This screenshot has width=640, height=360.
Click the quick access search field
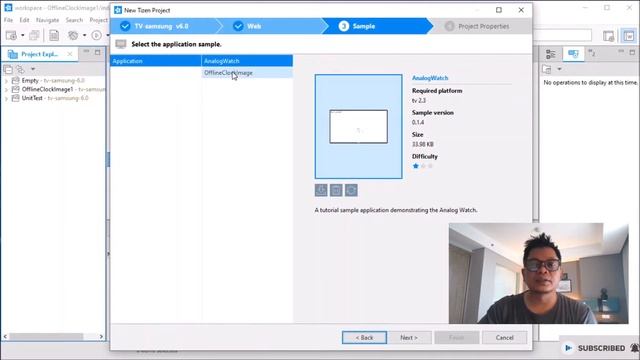pyautogui.click(x=562, y=36)
